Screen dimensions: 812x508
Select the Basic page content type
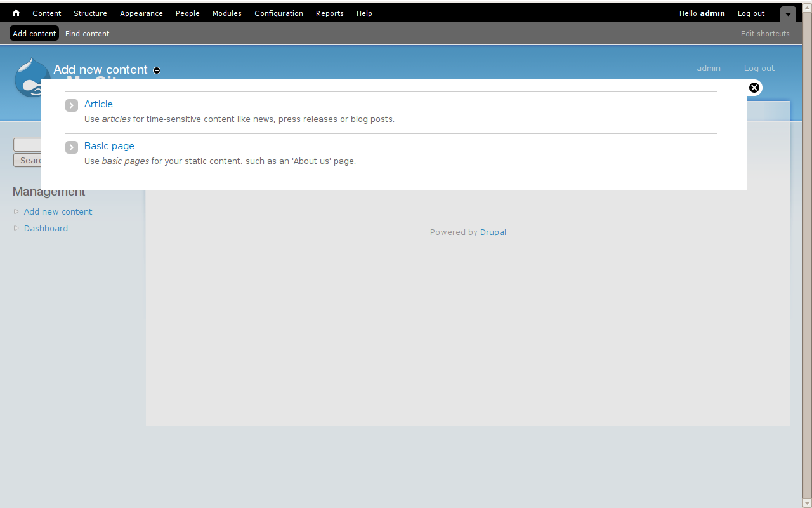(x=108, y=146)
